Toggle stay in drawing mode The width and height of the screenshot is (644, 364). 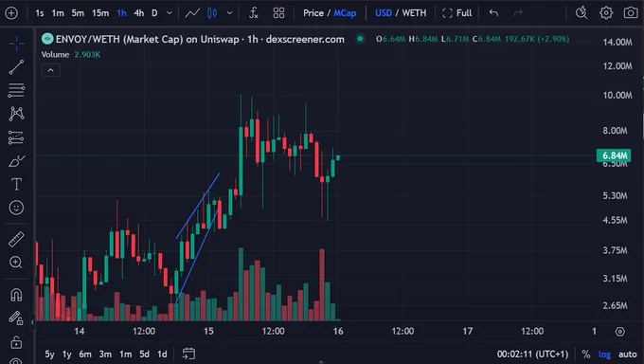coord(16,318)
